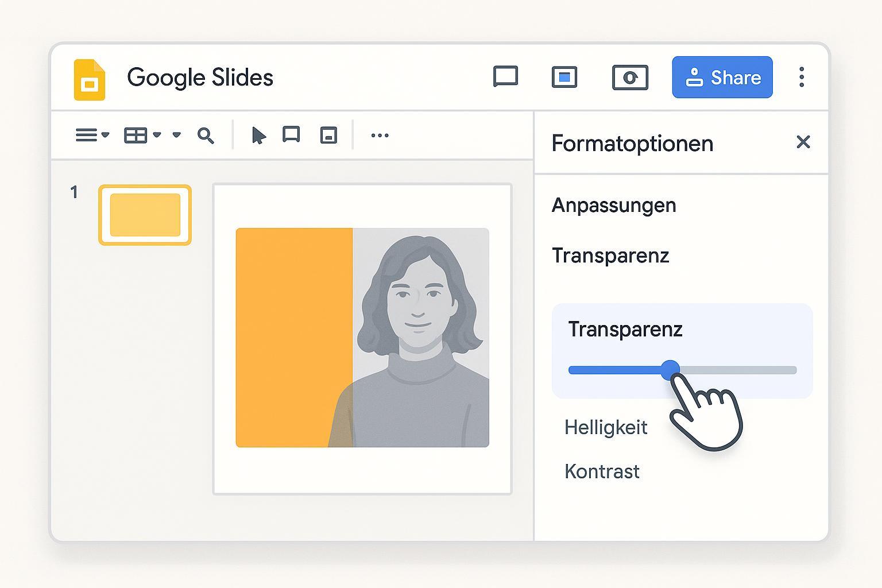Click the image placeholder toolbar icon
The image size is (882, 588).
point(328,136)
